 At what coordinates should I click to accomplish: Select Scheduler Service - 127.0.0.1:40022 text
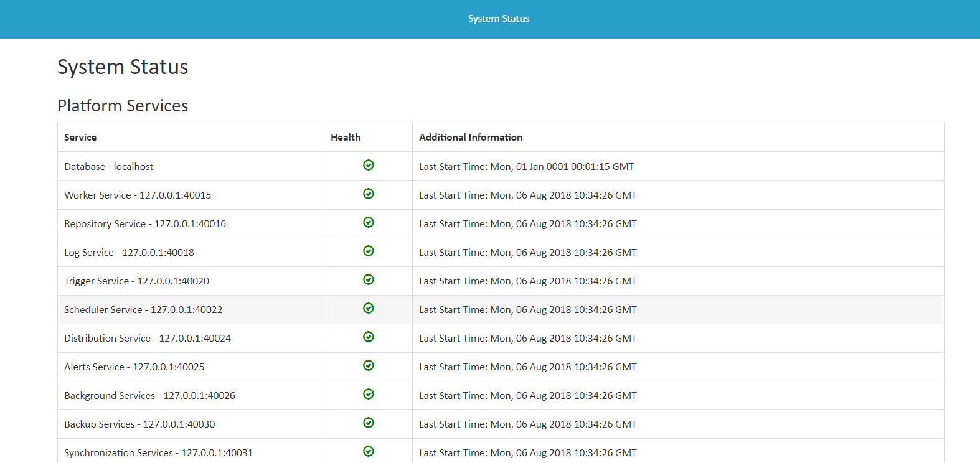pyautogui.click(x=143, y=310)
